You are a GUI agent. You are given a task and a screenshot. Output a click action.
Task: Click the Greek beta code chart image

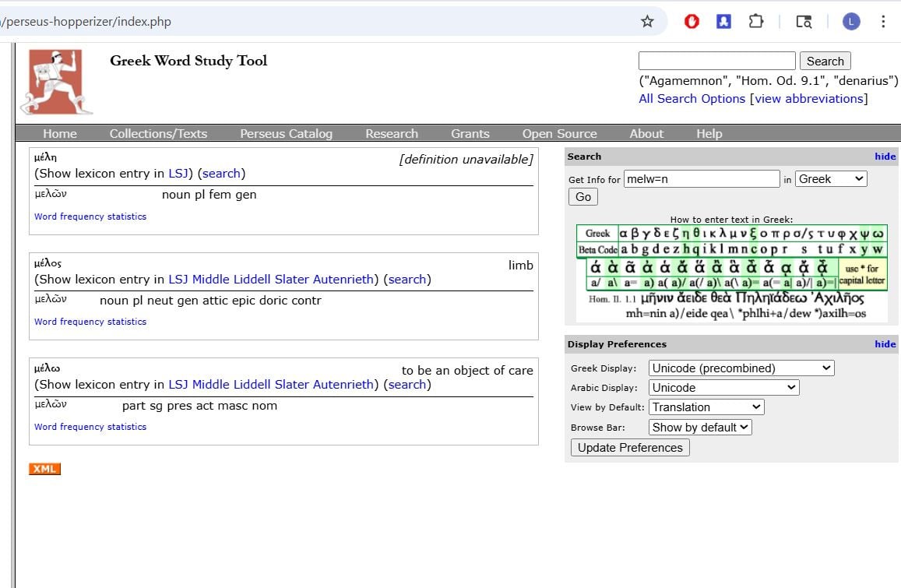pos(732,273)
